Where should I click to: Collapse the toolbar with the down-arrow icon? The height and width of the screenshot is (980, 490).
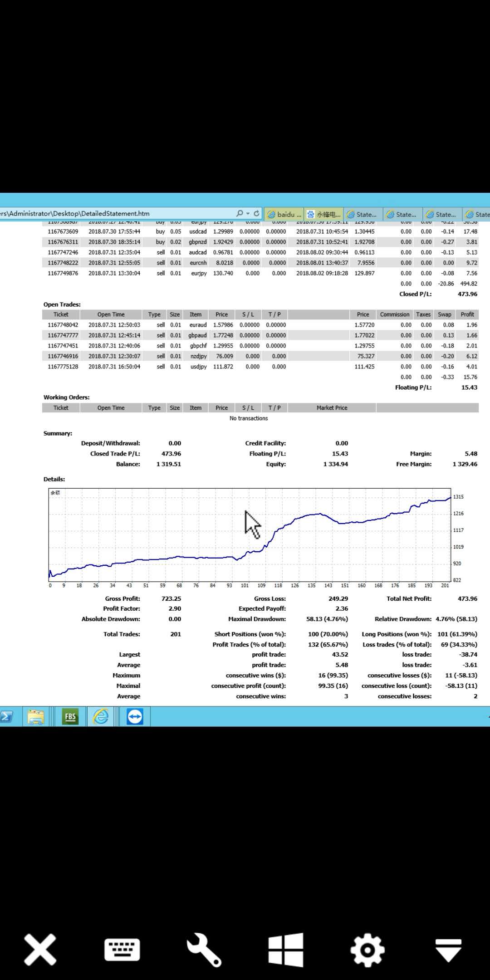449,950
